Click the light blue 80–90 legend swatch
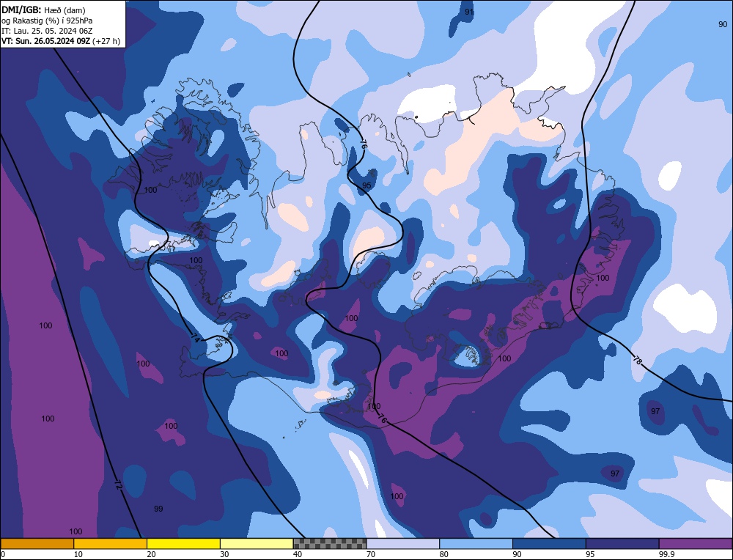This screenshot has width=733, height=560. [476, 544]
